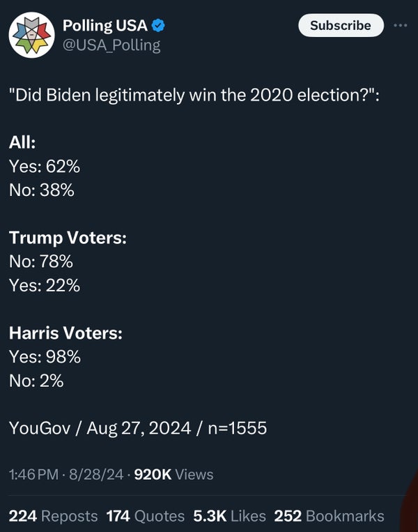Click the YouGov source line
Screen dimensions: 418x532
pos(138,428)
